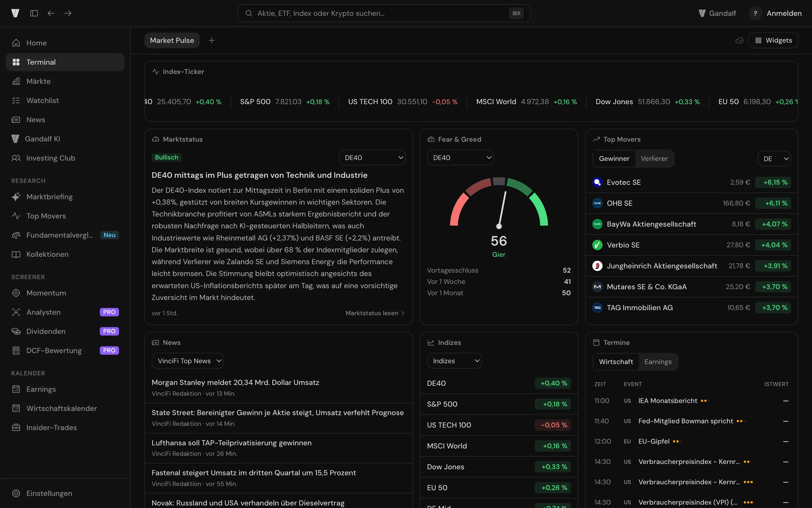Click Anmelden to sign in
The image size is (812, 508).
tap(784, 13)
